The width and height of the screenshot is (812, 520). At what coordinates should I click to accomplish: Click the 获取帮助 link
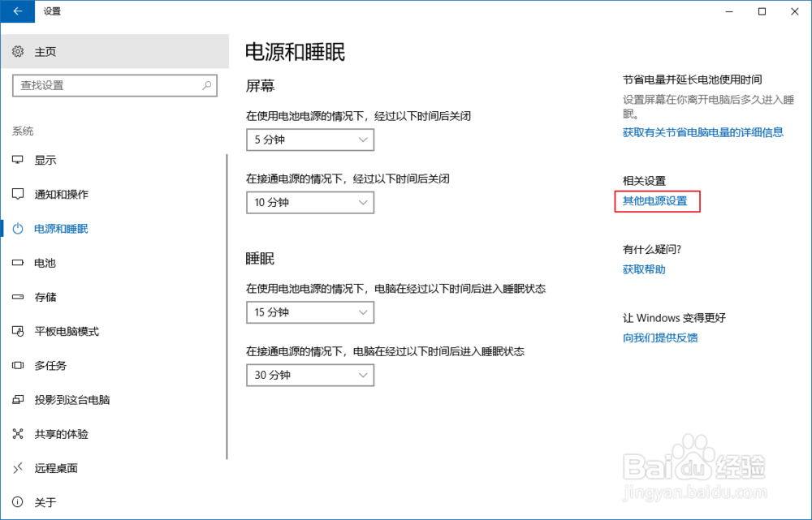click(641, 269)
